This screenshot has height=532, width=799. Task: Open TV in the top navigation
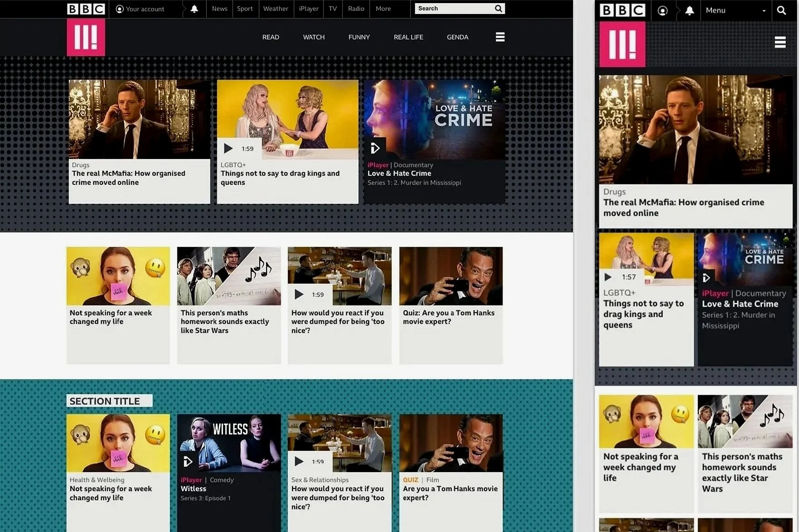coord(333,9)
